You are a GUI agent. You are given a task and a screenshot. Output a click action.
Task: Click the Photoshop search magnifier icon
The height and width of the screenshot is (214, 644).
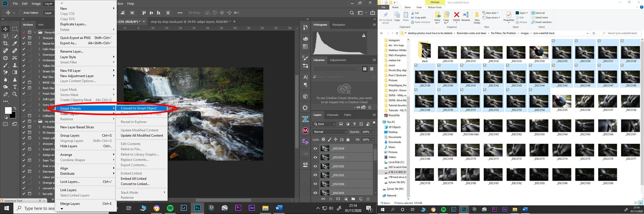[352, 13]
